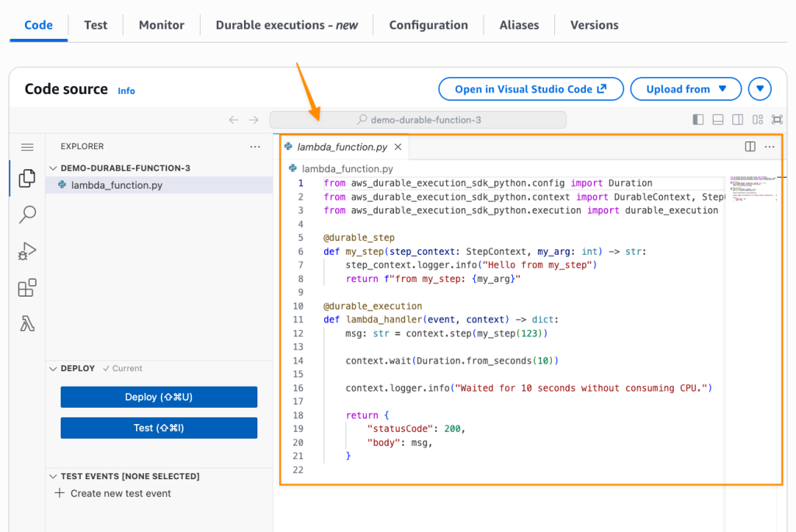796x532 pixels.
Task: Open the hamburger menu above Explorer
Action: (26, 146)
